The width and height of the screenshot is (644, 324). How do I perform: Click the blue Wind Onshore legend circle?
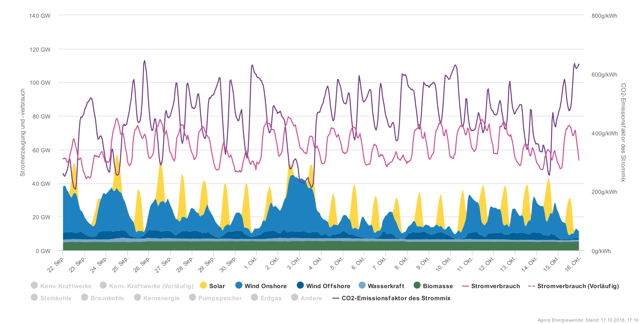(239, 285)
